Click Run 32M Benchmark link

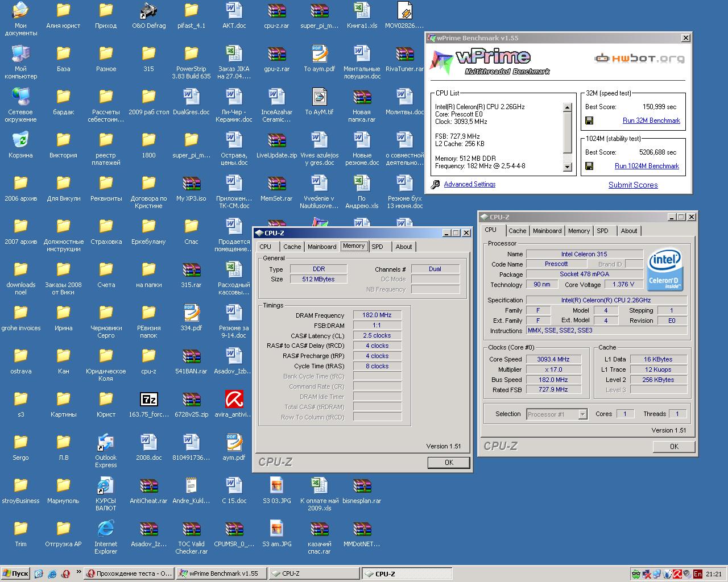(651, 120)
